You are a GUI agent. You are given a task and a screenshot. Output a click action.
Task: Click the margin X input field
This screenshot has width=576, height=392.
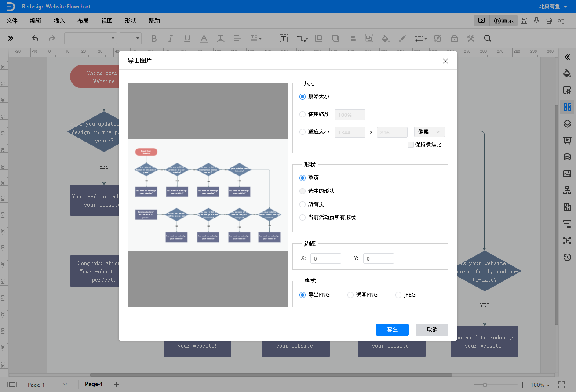click(326, 258)
